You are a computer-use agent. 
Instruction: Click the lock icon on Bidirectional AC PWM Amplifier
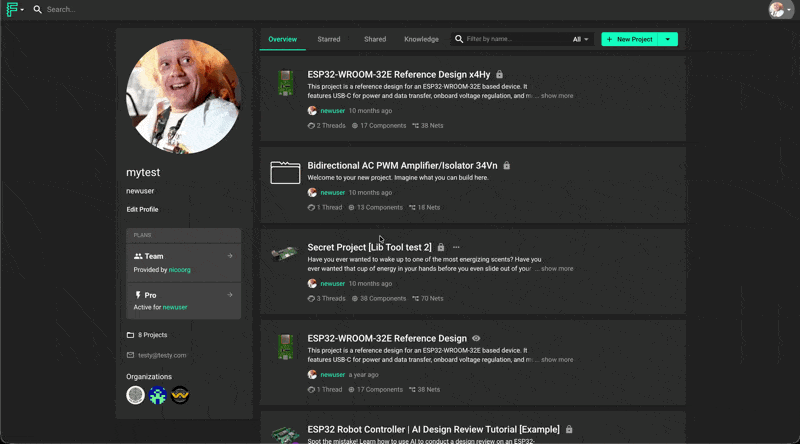coord(507,165)
